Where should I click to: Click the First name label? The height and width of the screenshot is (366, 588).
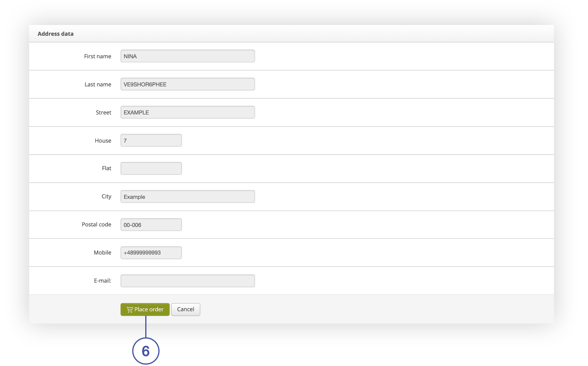(x=98, y=56)
